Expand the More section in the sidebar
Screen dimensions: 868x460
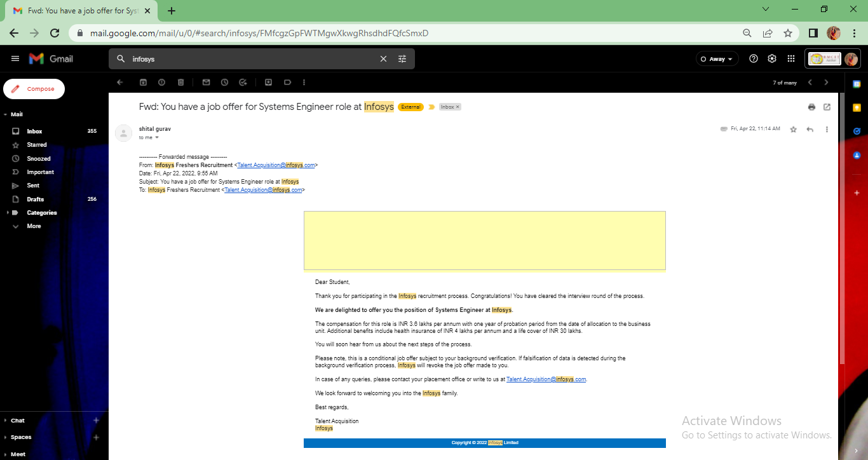34,226
